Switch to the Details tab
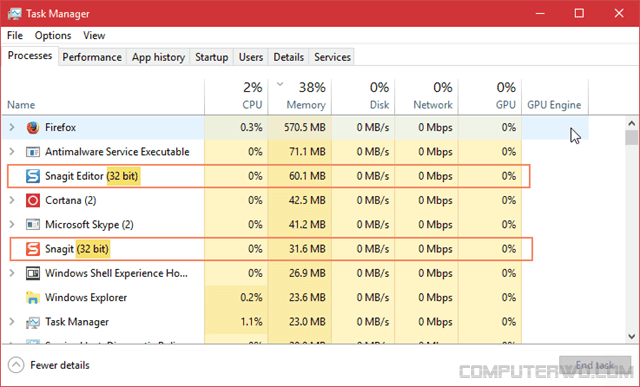This screenshot has width=640, height=387. [x=289, y=57]
